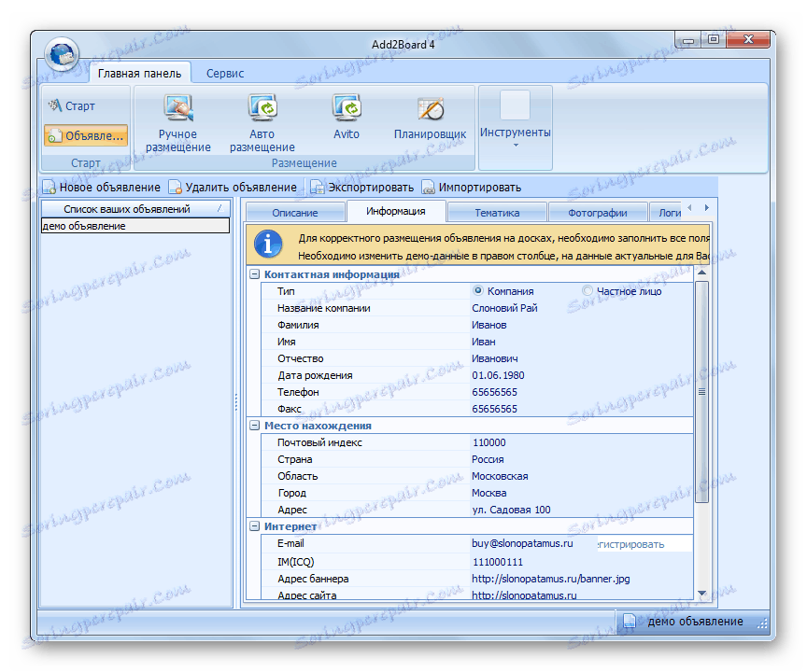Open the Avito placement icon
The image size is (807, 672).
[x=347, y=107]
